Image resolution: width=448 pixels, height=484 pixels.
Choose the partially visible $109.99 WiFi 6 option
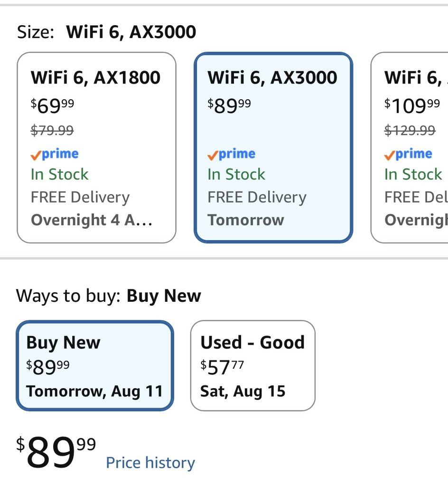(410, 148)
